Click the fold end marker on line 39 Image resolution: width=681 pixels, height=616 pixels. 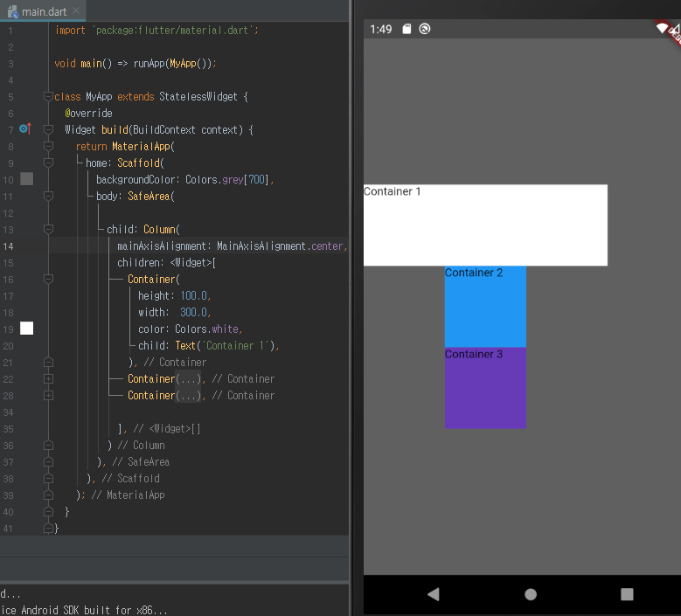point(48,495)
